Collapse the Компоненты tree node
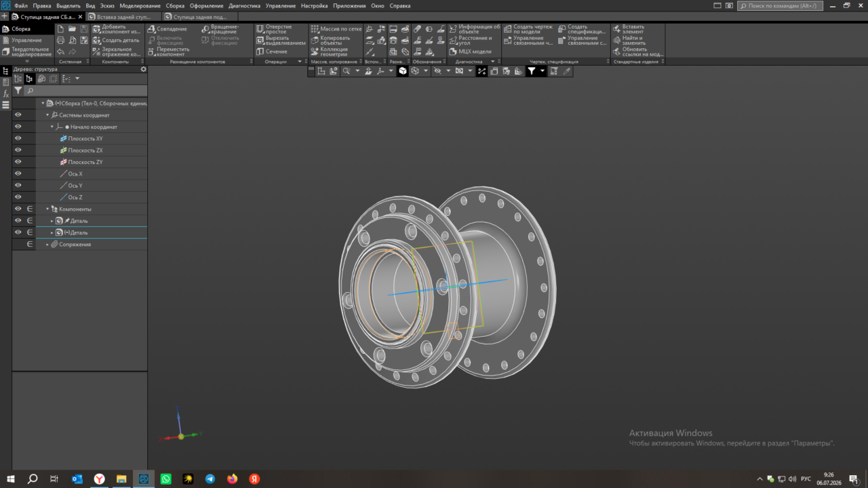The width and height of the screenshot is (868, 488). 47,209
